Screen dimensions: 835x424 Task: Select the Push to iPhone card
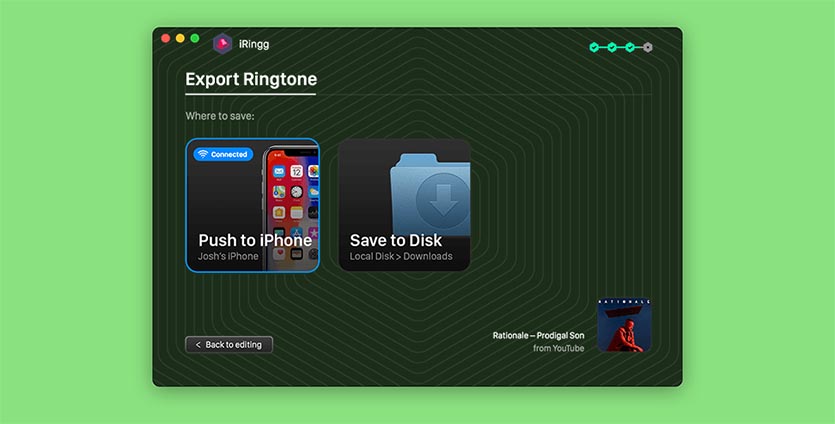[x=252, y=205]
